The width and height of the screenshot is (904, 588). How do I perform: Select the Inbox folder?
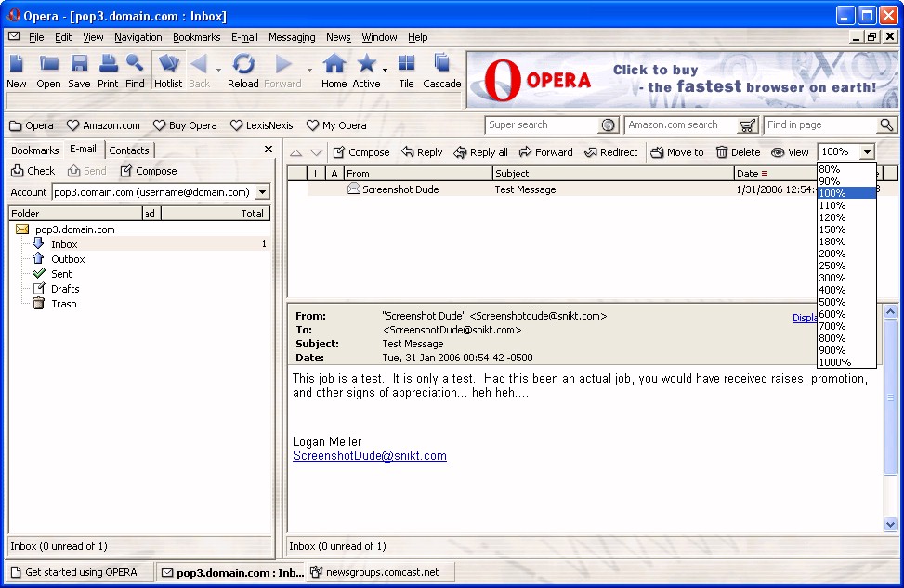coord(64,244)
